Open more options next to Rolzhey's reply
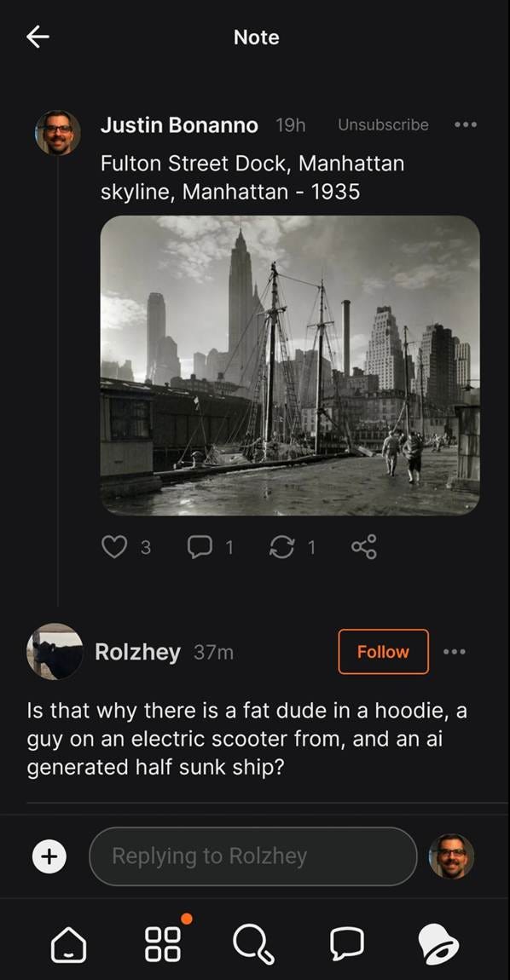Image resolution: width=510 pixels, height=980 pixels. [x=455, y=652]
